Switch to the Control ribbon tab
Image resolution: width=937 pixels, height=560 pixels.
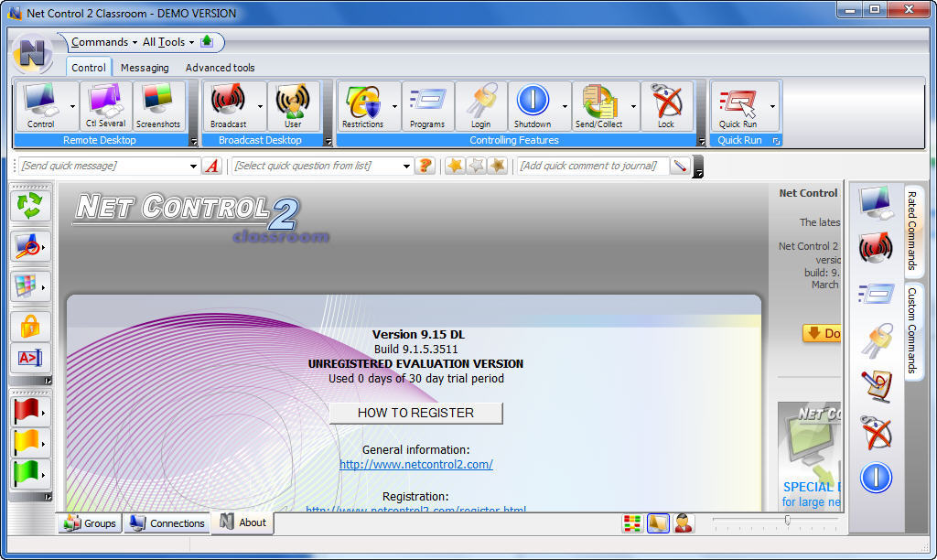coord(89,68)
